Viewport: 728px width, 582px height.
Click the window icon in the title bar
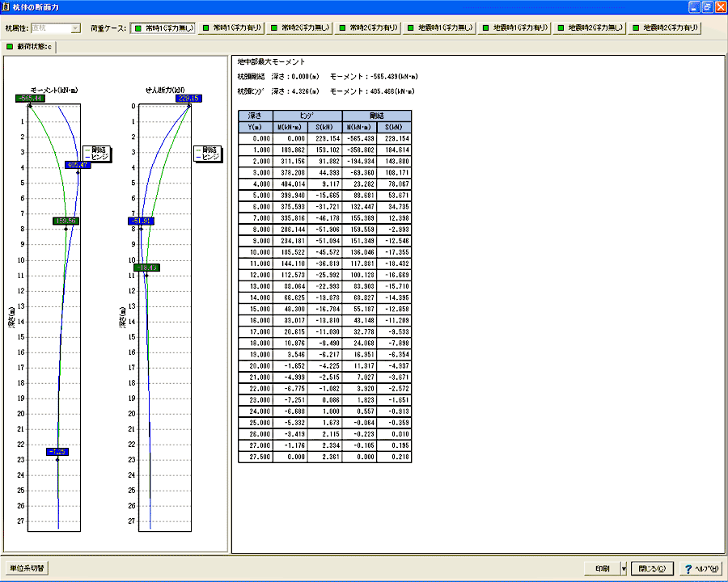pyautogui.click(x=6, y=7)
